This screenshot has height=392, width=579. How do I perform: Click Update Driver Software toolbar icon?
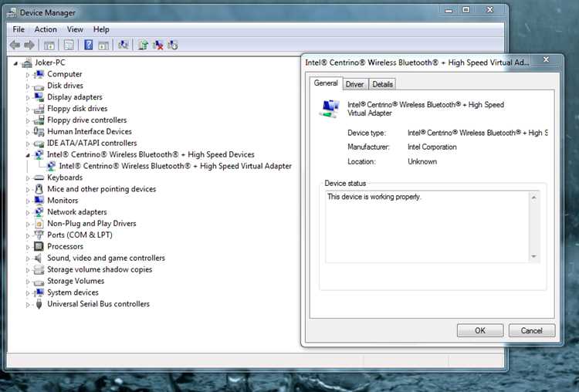[x=143, y=45]
